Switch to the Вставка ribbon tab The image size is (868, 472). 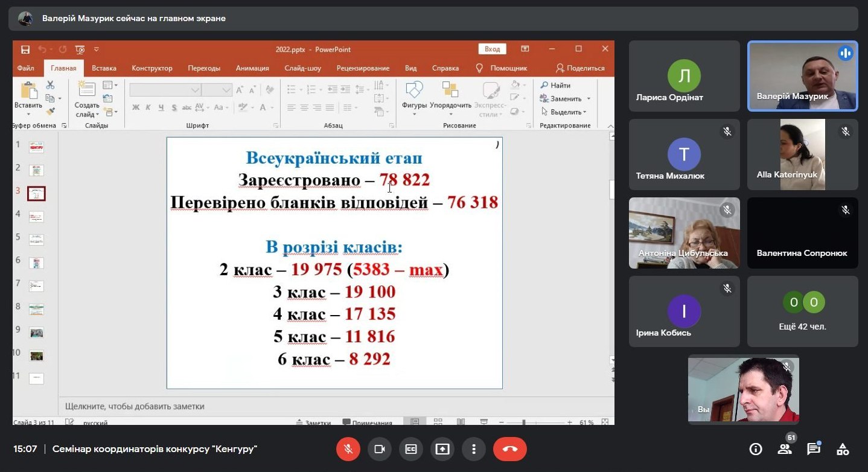104,68
